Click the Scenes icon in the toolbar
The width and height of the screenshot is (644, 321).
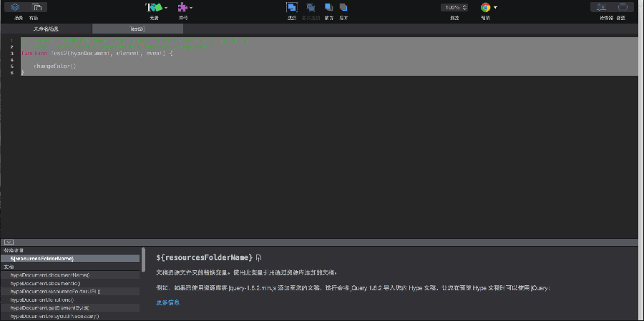(x=15, y=7)
